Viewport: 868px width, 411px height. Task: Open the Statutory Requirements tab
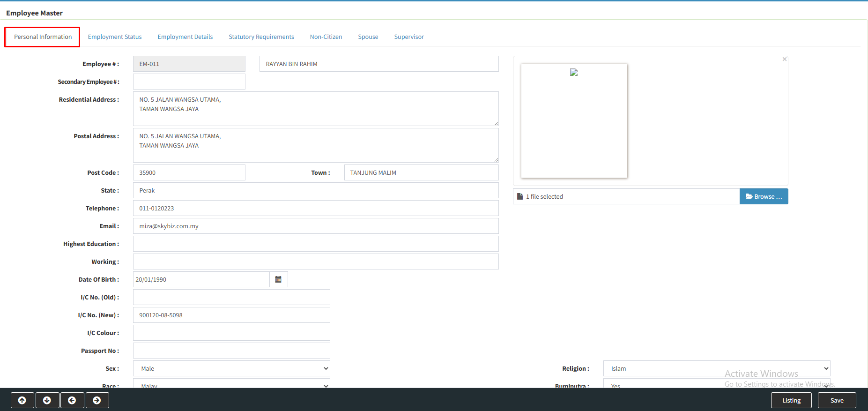point(261,37)
